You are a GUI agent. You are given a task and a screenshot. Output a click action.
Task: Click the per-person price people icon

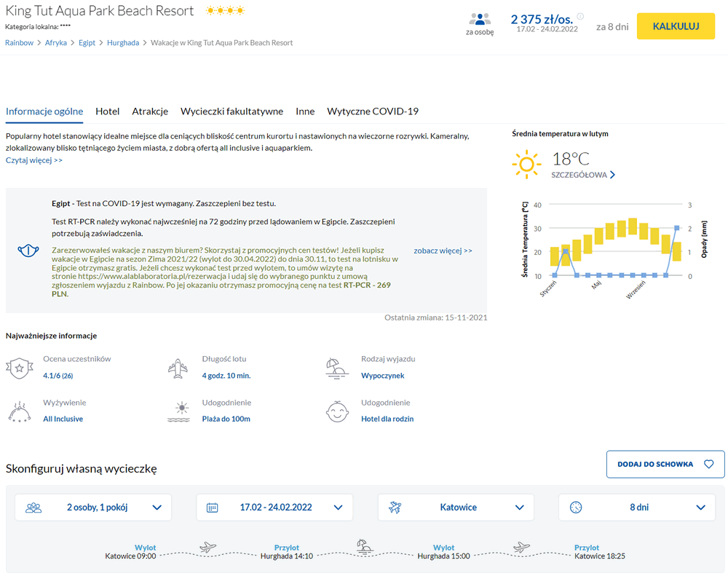point(479,19)
